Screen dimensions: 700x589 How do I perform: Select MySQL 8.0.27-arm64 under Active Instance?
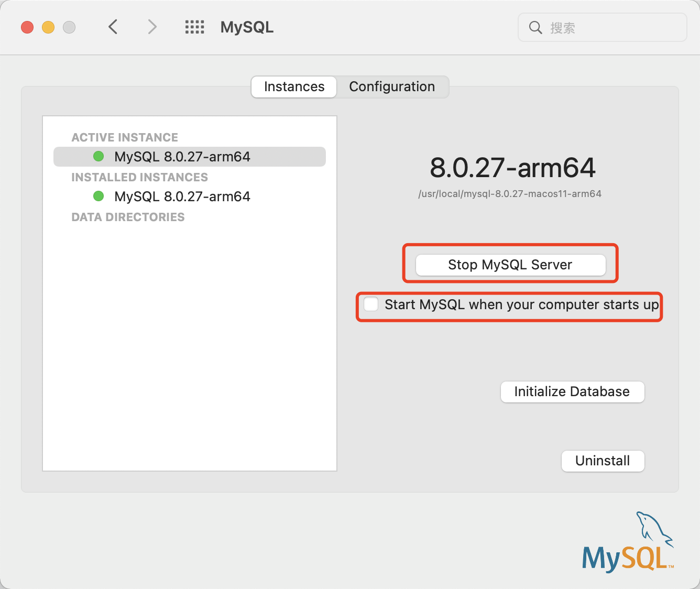tap(182, 156)
